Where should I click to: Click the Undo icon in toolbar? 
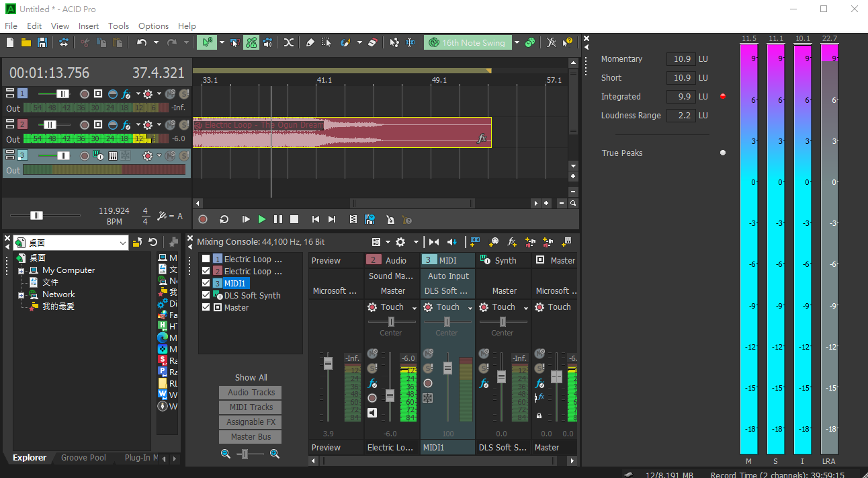coord(141,42)
